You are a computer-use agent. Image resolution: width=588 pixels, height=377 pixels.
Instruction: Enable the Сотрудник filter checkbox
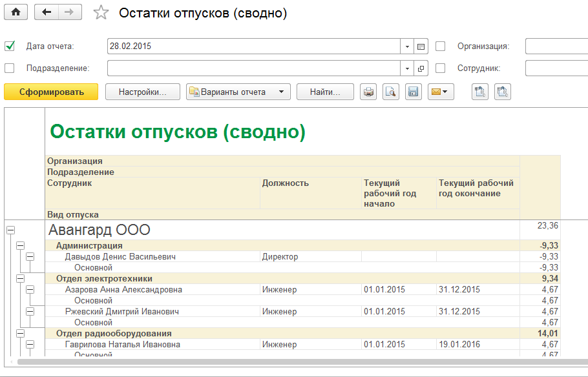click(x=441, y=68)
